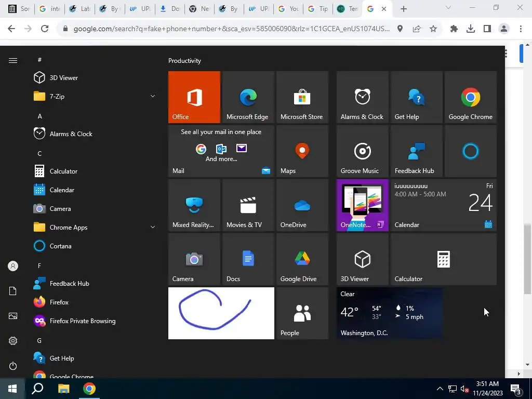Open the notification center icon
532x399 pixels.
point(516,389)
